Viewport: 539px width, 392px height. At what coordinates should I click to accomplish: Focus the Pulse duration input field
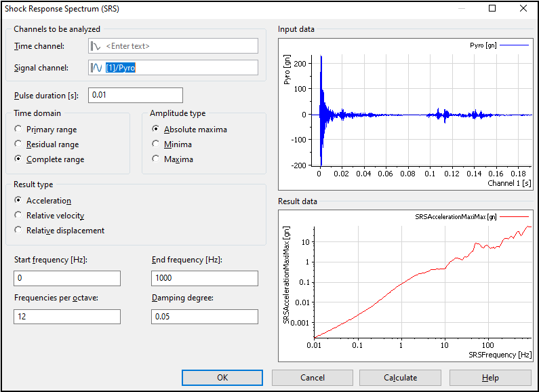point(136,95)
